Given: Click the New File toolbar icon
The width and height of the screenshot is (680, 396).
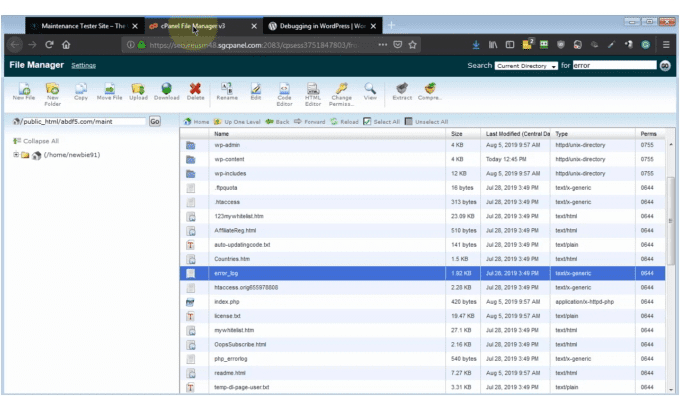Looking at the screenshot, I should click(x=24, y=92).
